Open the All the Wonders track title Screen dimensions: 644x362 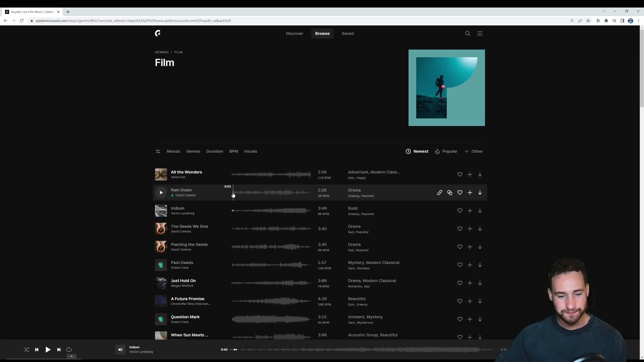click(186, 172)
